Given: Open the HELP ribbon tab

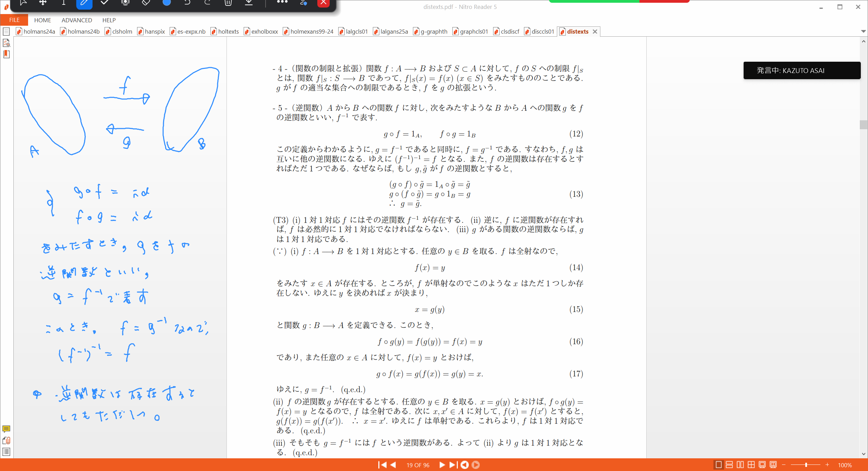Looking at the screenshot, I should click(x=109, y=20).
